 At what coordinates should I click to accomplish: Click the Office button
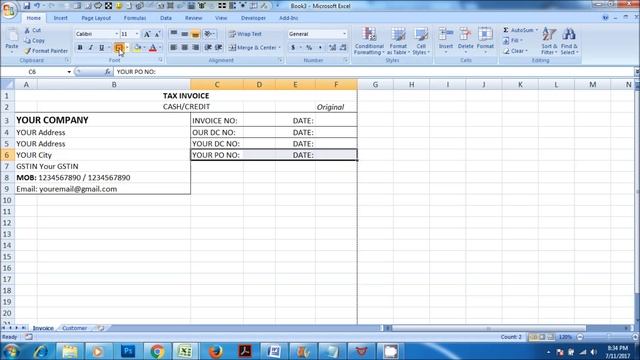pos(8,10)
